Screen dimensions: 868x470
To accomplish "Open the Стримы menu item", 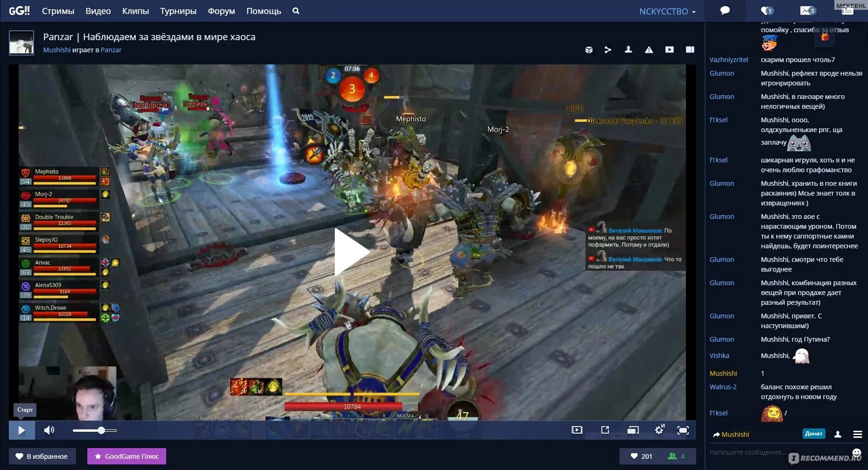I will pyautogui.click(x=58, y=11).
